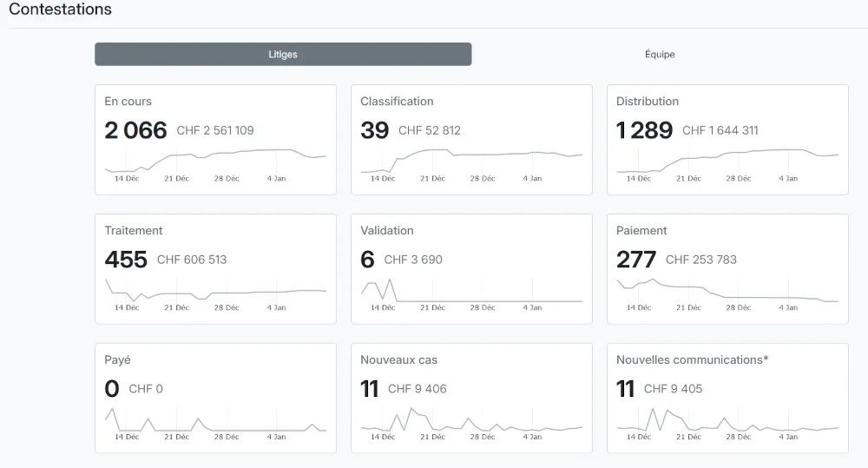Click the Nouvelles communications* card title
This screenshot has height=468, width=868.
pos(692,360)
